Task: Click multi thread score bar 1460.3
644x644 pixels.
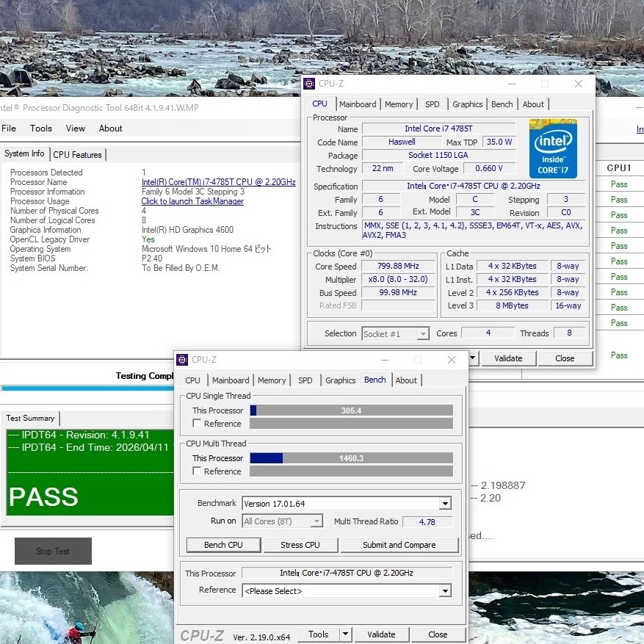Action: (x=351, y=458)
